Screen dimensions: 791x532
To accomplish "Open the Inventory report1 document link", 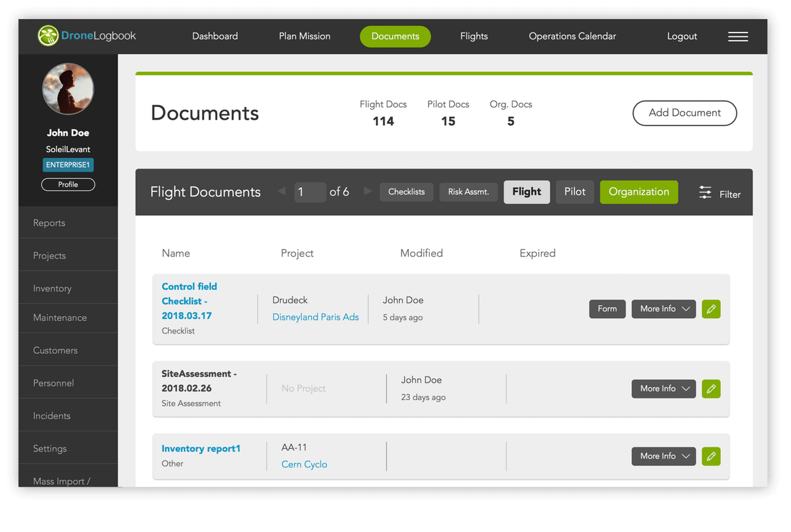I will click(x=201, y=449).
